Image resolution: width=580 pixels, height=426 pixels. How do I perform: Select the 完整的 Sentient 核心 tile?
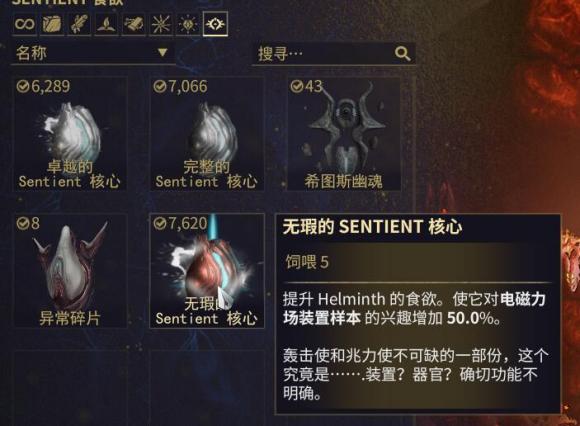(207, 133)
